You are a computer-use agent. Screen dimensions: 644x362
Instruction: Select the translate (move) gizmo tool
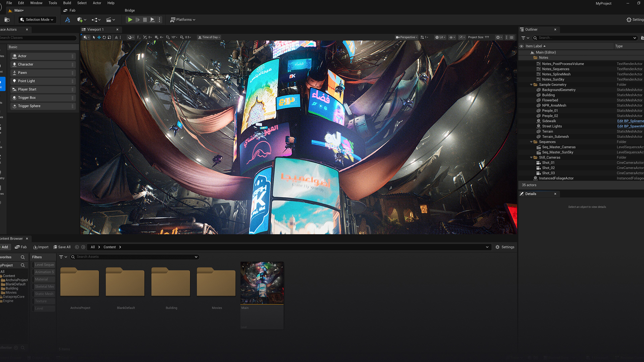click(99, 38)
